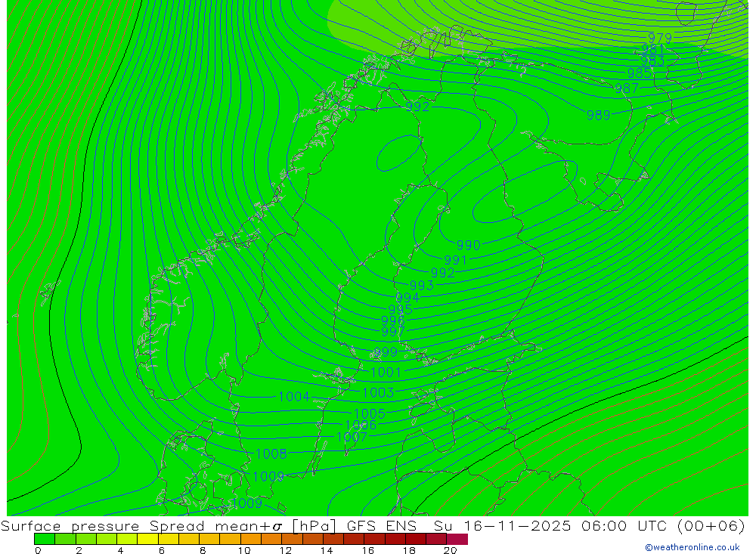Click the 1004 pressure label
The image size is (756, 554).
[294, 396]
